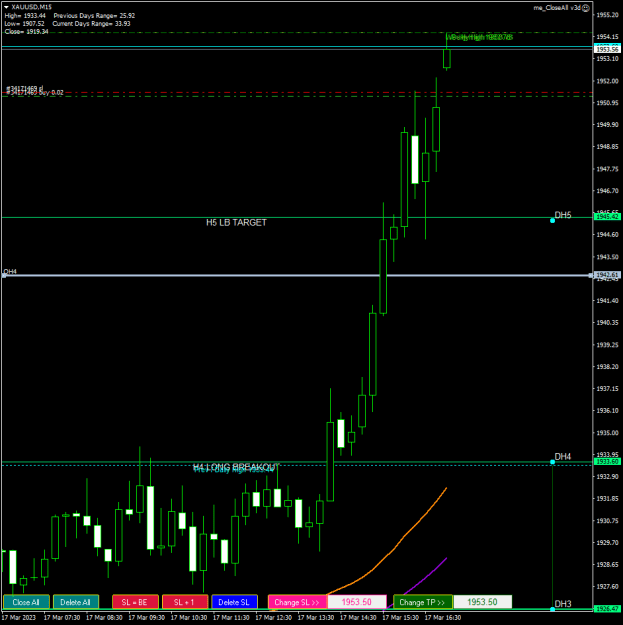Click the DH3 label near the bottom
623x625 pixels.
563,604
